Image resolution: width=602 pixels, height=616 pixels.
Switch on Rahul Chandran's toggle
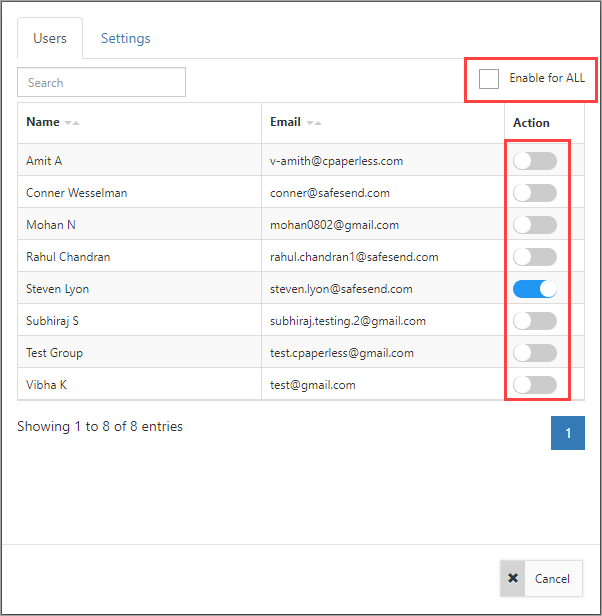534,257
